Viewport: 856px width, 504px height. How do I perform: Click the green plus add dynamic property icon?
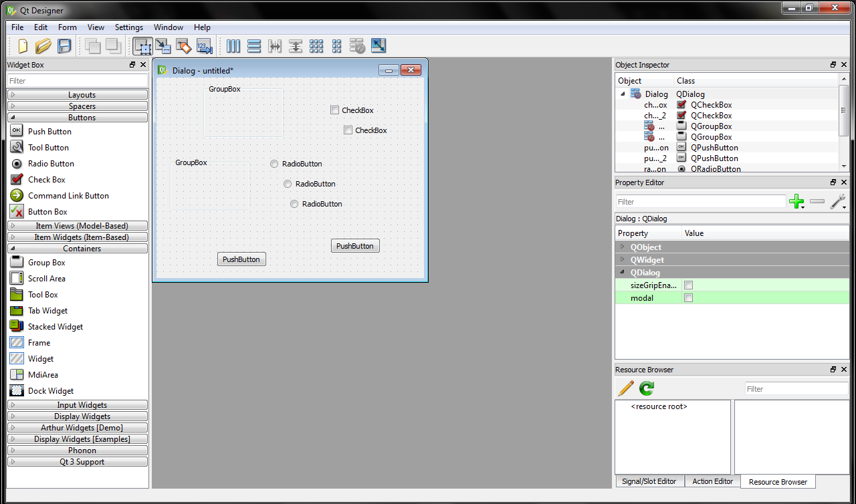click(x=796, y=201)
